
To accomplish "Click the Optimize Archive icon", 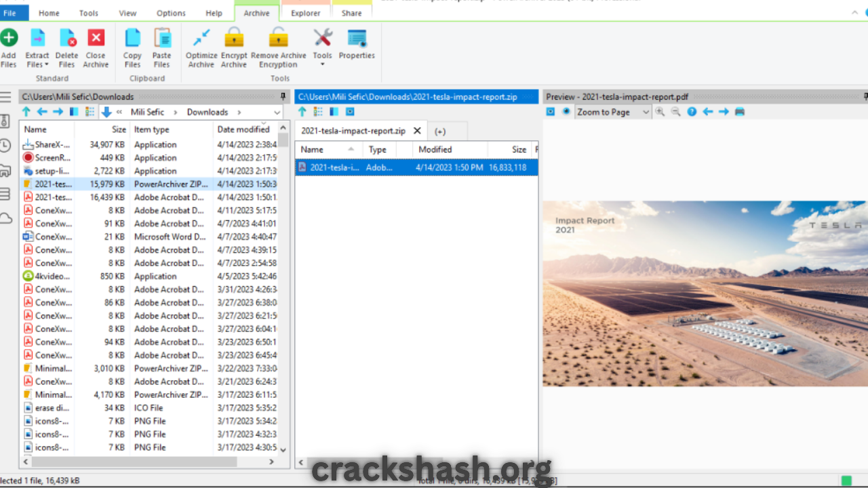I will [201, 37].
